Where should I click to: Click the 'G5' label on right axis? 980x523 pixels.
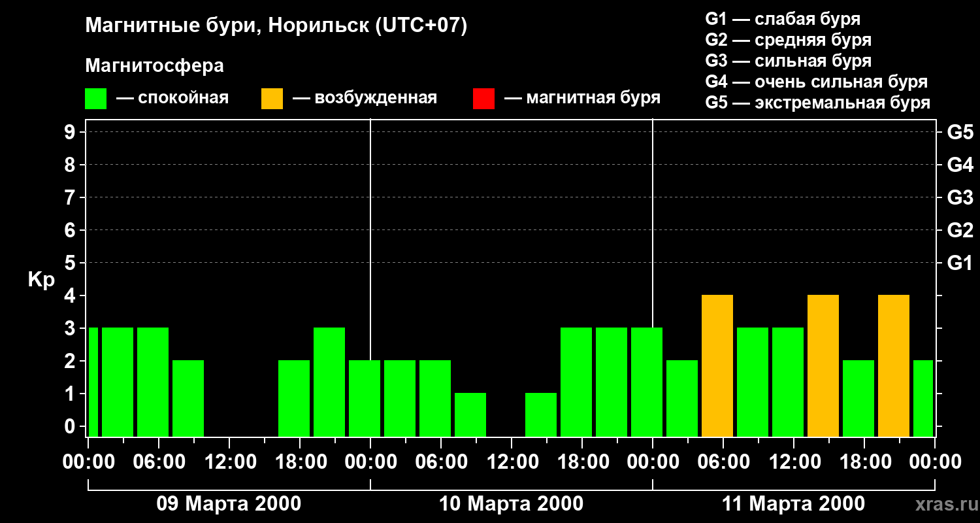pos(960,132)
